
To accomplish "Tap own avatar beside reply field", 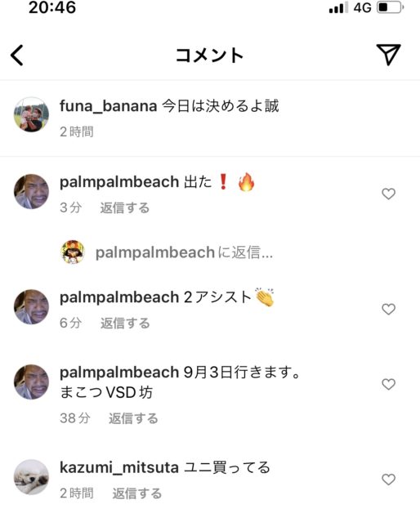I will point(73,252).
